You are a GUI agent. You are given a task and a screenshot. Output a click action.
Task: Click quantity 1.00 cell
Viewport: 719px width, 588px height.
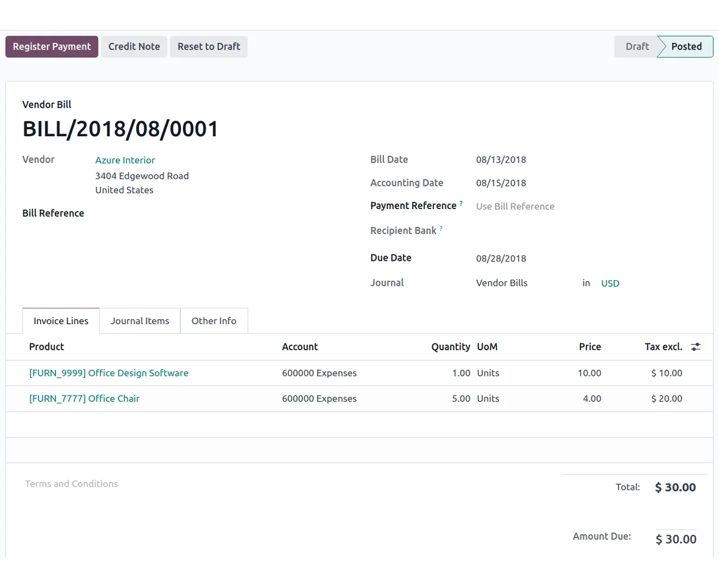(461, 373)
